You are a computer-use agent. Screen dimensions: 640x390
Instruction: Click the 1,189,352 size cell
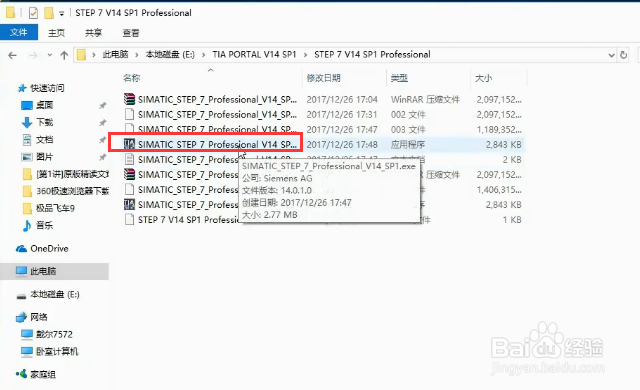tap(499, 130)
